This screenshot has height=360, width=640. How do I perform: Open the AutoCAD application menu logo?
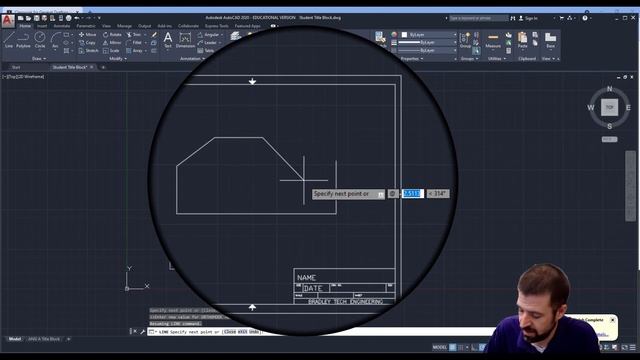(x=7, y=20)
